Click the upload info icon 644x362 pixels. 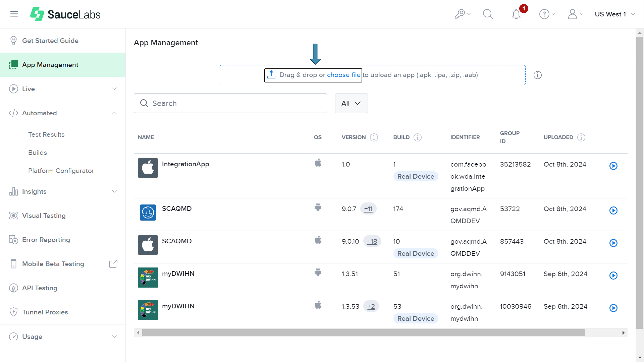coord(538,75)
